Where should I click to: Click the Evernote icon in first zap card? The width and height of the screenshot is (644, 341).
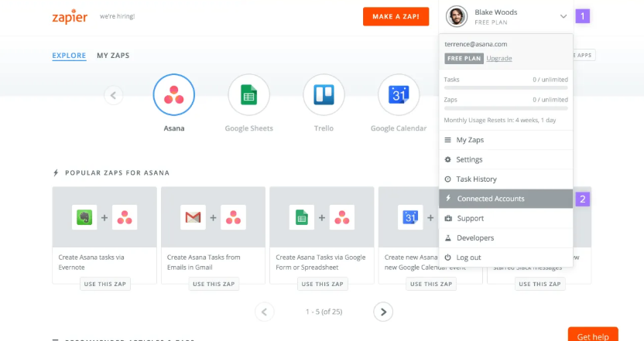pyautogui.click(x=84, y=217)
